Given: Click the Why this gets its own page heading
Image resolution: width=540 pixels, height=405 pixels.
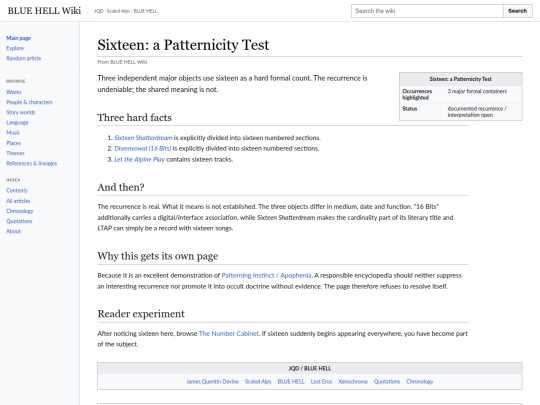Looking at the screenshot, I should click(x=158, y=256).
